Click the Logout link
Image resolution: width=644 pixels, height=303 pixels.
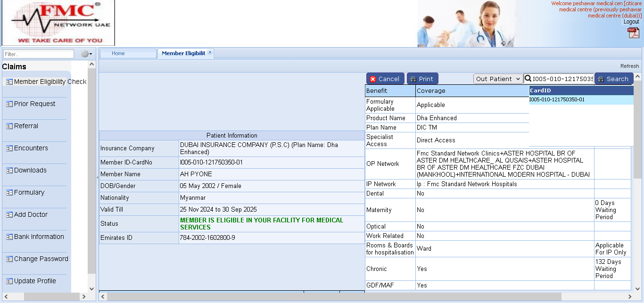[x=631, y=22]
